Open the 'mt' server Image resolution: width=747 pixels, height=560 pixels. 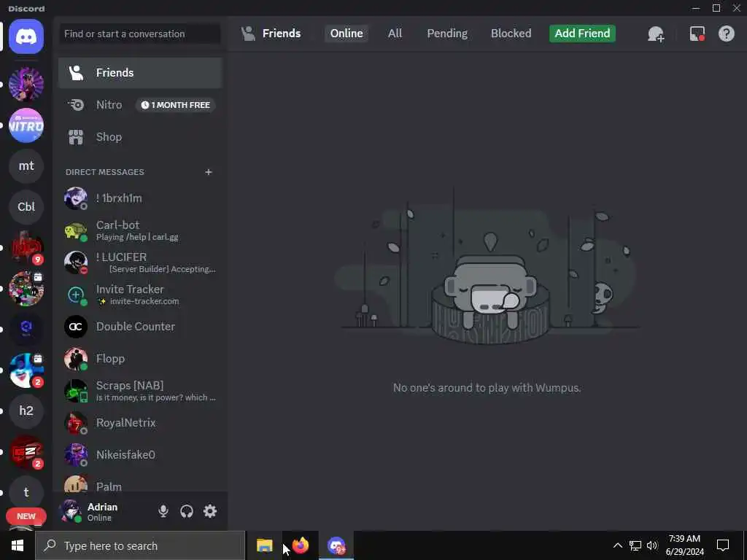[26, 166]
